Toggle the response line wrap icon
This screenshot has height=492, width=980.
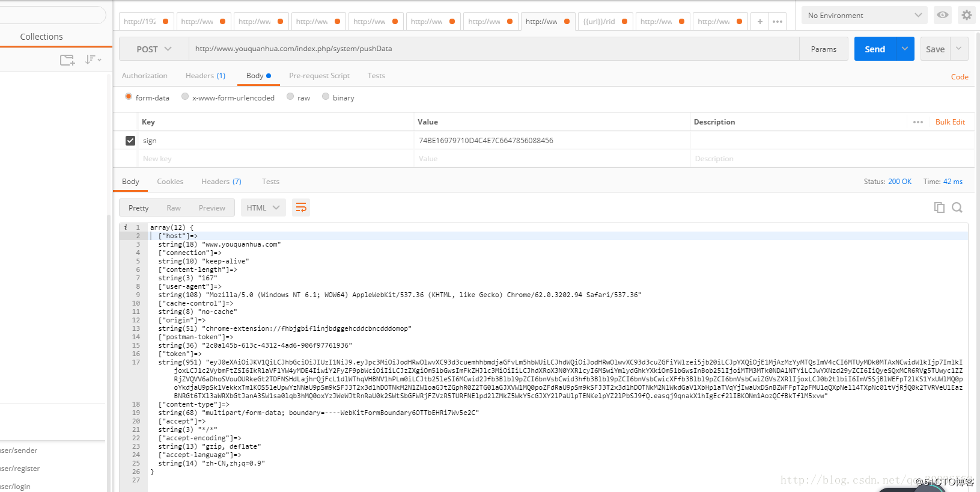pos(301,208)
